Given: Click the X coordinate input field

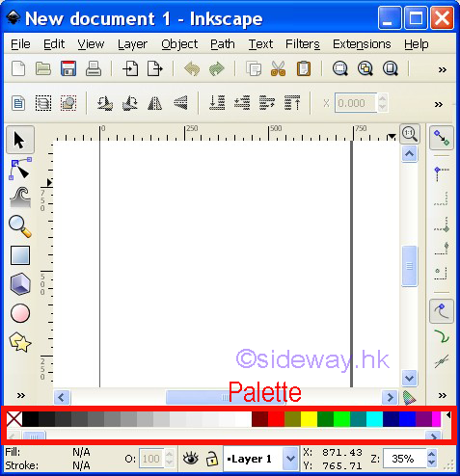Looking at the screenshot, I should click(356, 103).
